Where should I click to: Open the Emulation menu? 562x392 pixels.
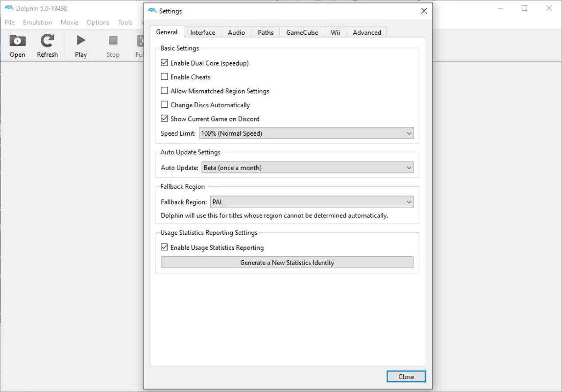coord(37,23)
